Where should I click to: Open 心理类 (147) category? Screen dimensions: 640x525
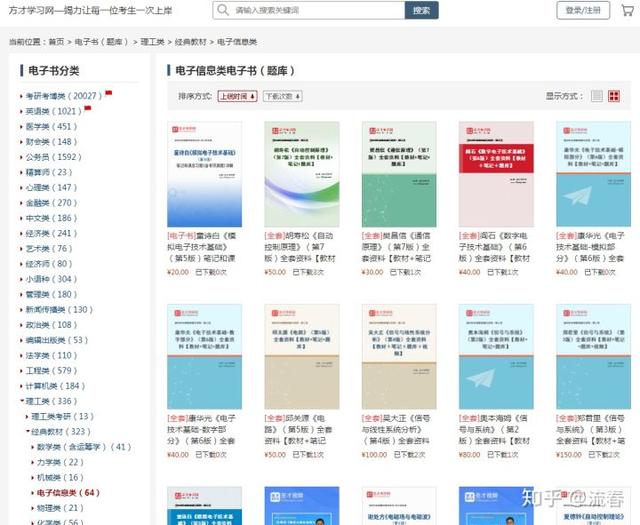51,187
